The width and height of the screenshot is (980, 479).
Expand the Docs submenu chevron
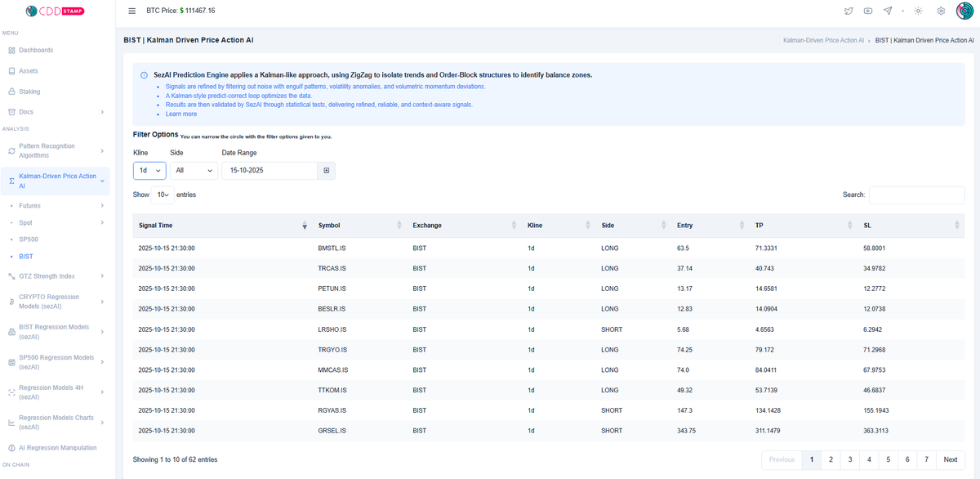102,112
